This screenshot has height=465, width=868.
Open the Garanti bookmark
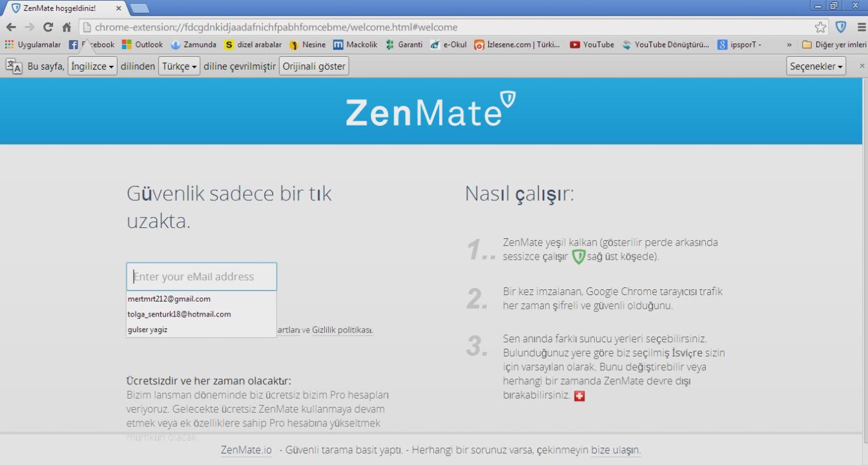click(404, 45)
